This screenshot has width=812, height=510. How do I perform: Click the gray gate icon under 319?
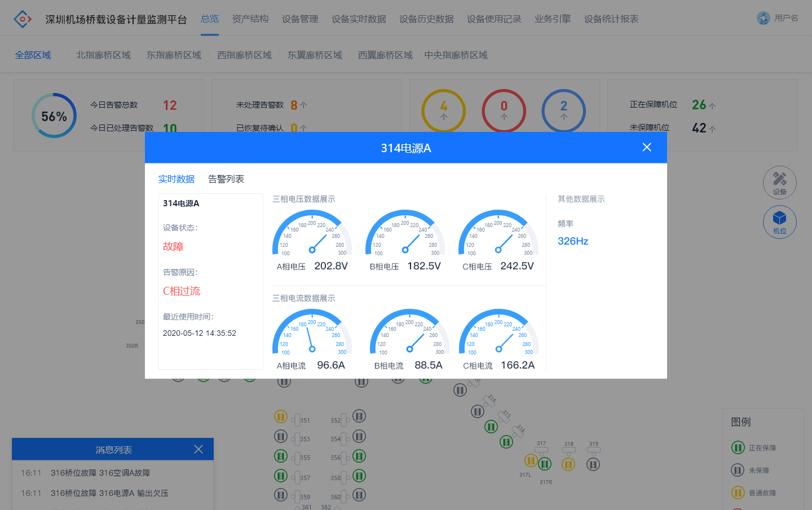click(x=593, y=464)
